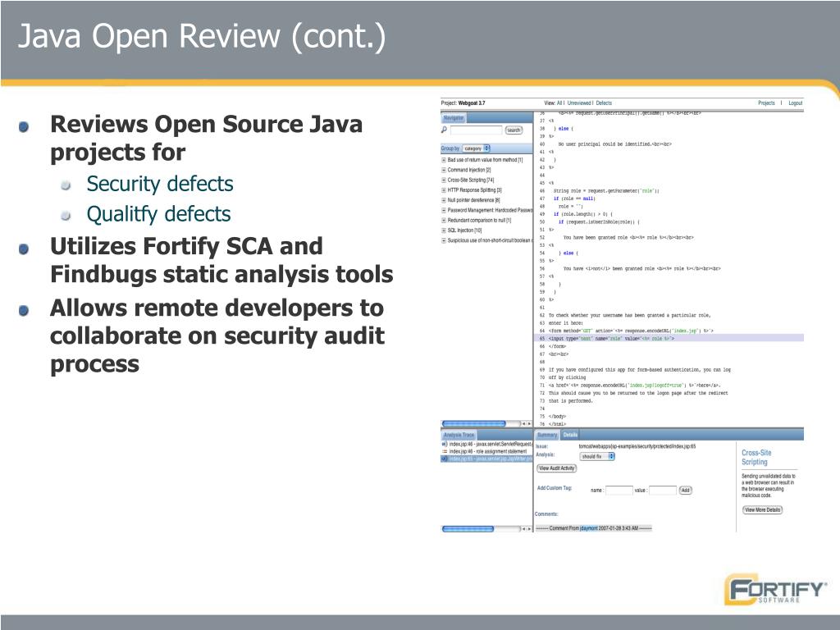Expand the Cross-Site Scripting [74] category
Image resolution: width=840 pixels, height=630 pixels.
coord(444,180)
